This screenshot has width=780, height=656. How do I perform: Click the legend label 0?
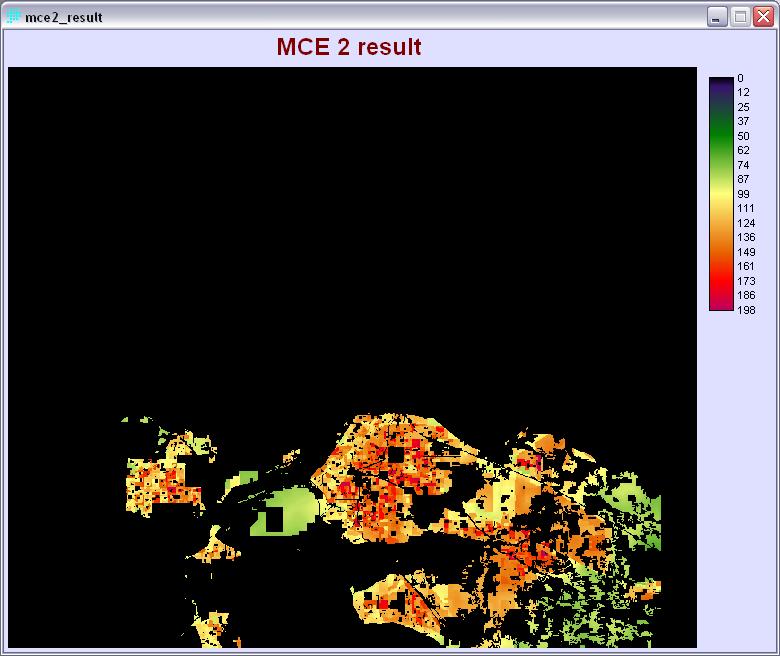coord(740,78)
